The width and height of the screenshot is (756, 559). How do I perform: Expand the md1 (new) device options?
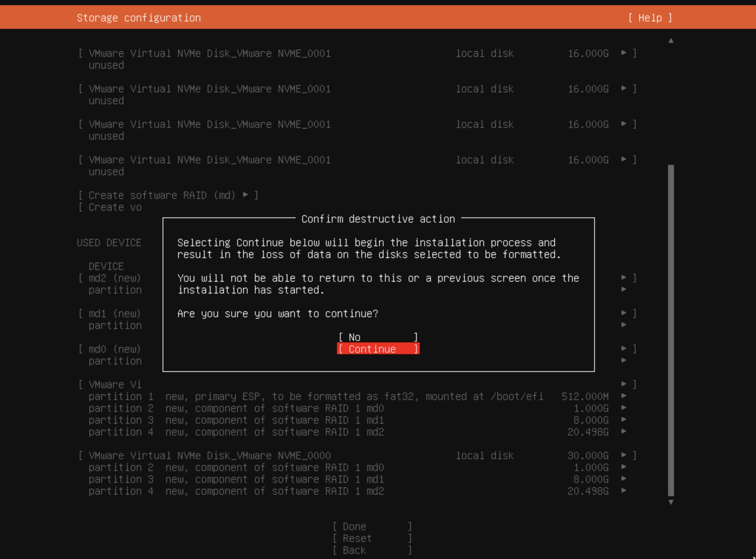[624, 313]
